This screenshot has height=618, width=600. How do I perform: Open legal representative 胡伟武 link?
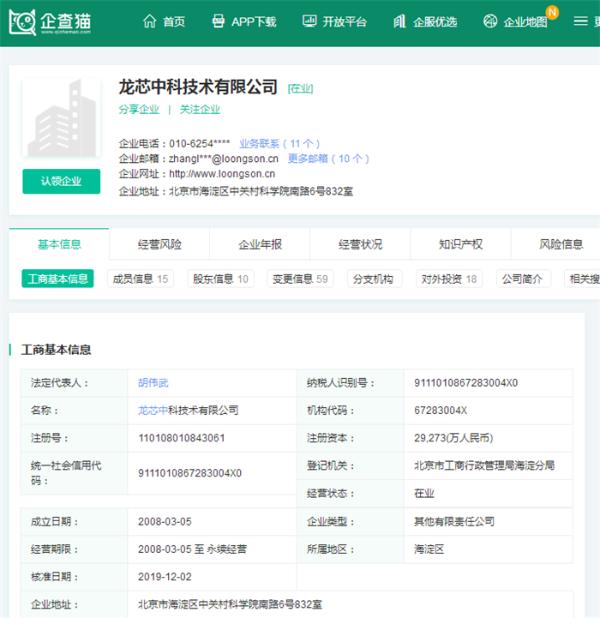(x=153, y=383)
